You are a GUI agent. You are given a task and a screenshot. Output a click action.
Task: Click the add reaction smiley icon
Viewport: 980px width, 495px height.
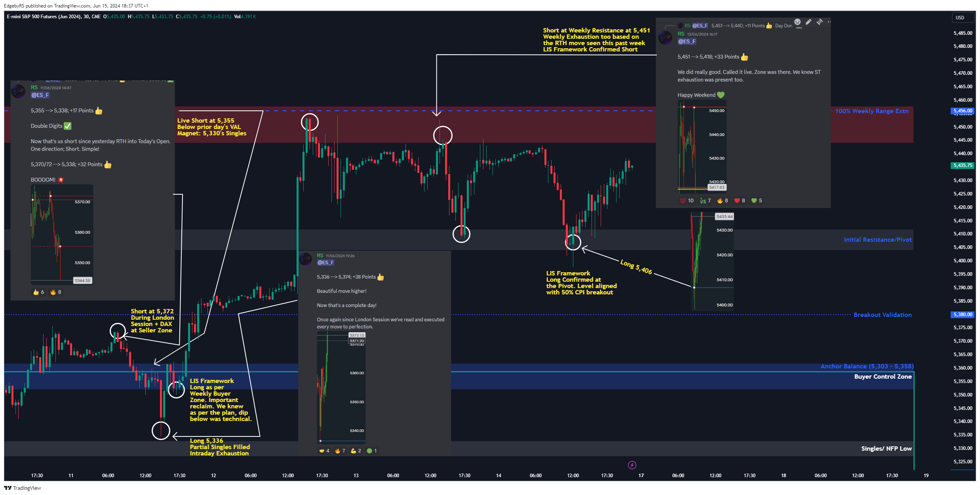click(797, 22)
